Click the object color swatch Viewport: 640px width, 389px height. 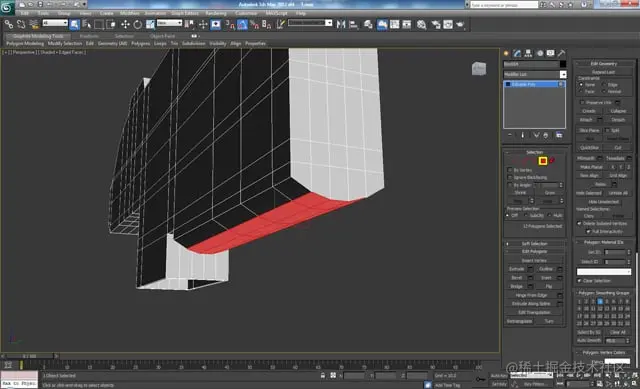click(563, 64)
